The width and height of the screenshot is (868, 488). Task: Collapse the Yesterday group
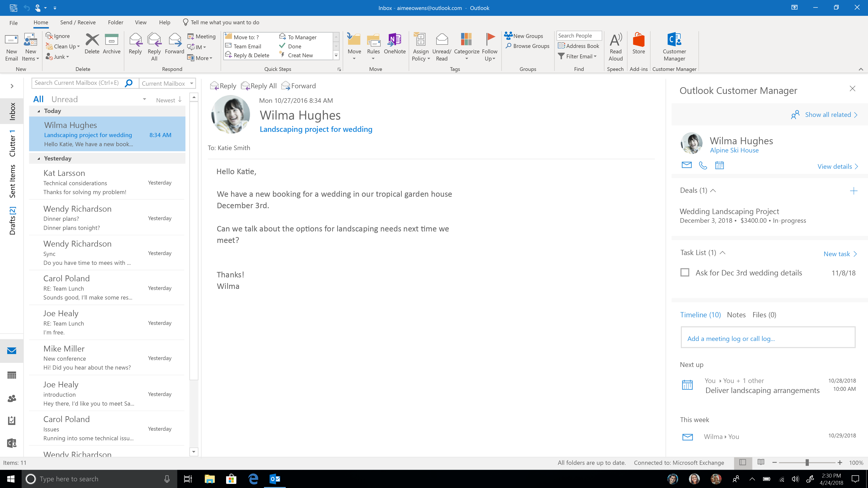(x=39, y=159)
